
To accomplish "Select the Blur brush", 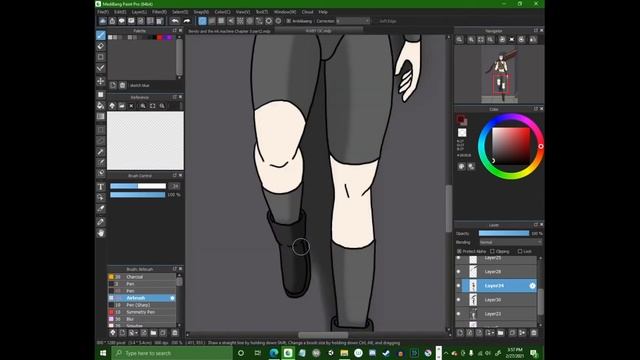I will click(142, 319).
